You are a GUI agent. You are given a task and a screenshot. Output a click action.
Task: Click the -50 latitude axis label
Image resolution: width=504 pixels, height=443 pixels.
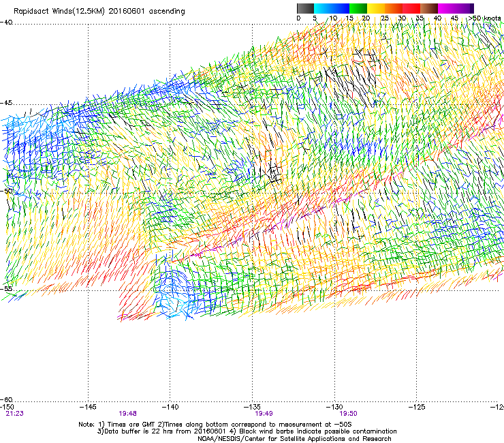coord(6,191)
